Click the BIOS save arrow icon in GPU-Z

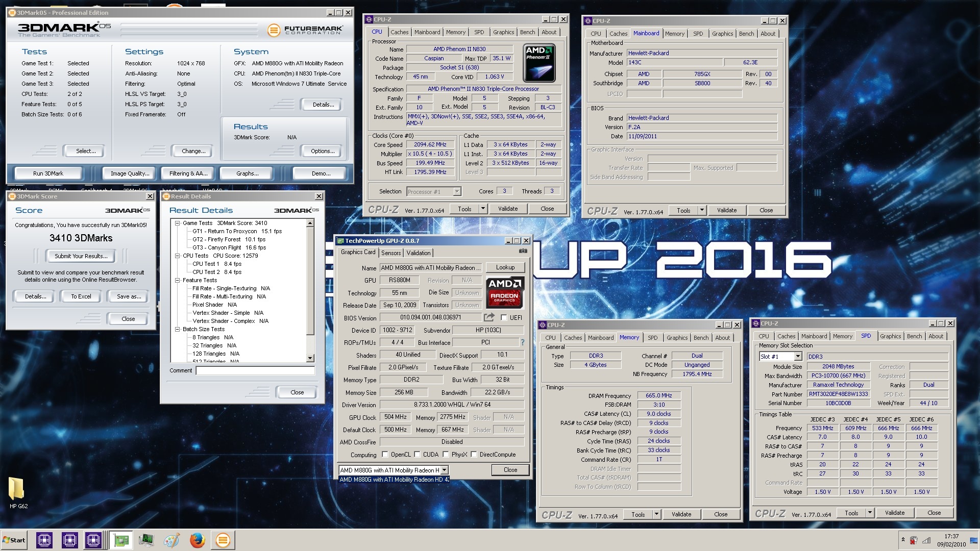point(489,317)
